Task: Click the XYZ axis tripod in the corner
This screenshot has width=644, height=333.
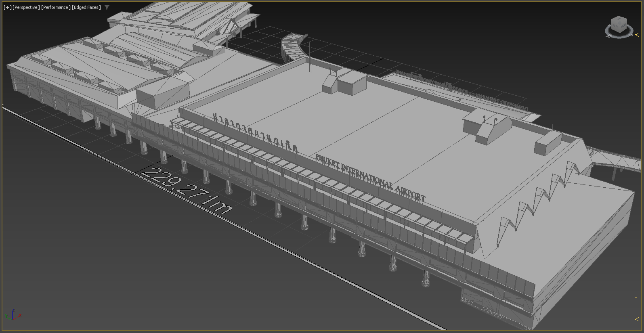Action: tap(13, 315)
